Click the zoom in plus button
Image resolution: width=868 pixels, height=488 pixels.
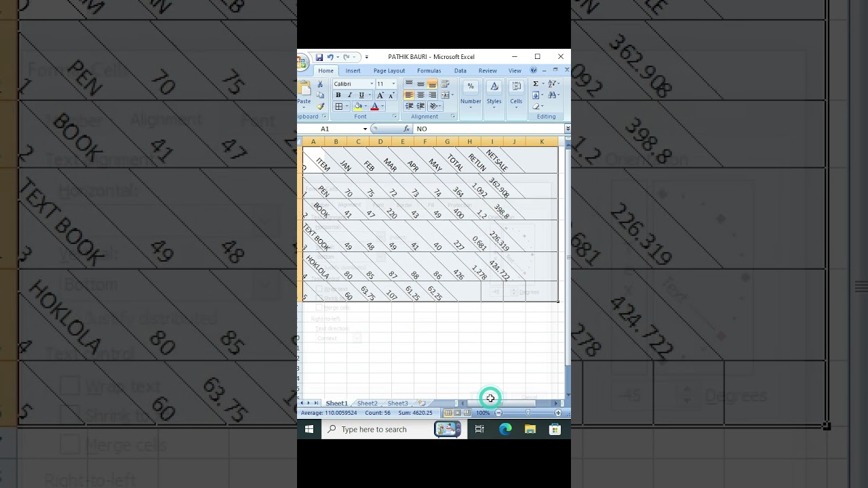[558, 413]
